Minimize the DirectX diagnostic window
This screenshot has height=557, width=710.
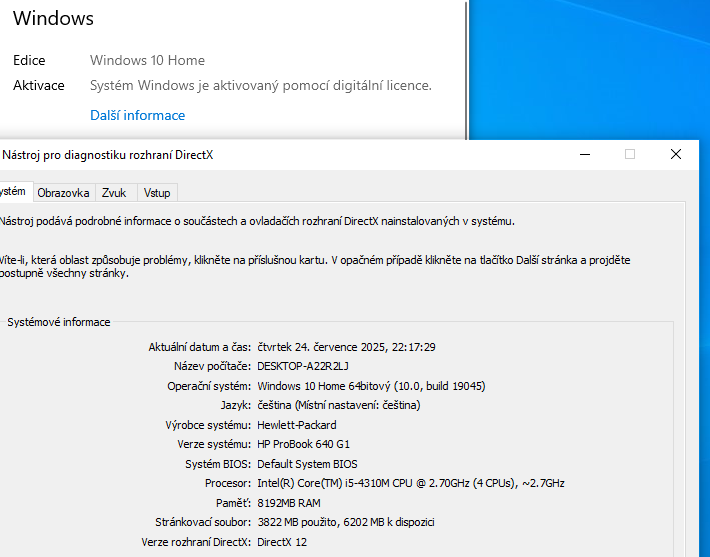click(x=585, y=154)
